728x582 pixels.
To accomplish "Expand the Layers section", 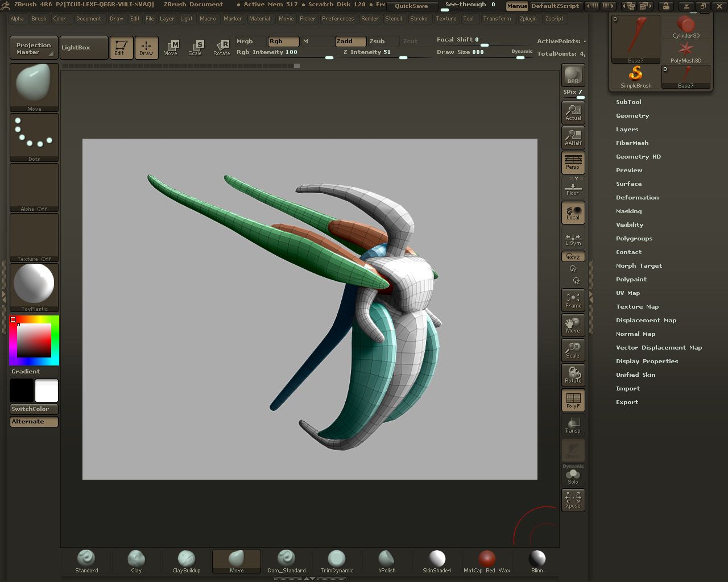I will [x=627, y=130].
